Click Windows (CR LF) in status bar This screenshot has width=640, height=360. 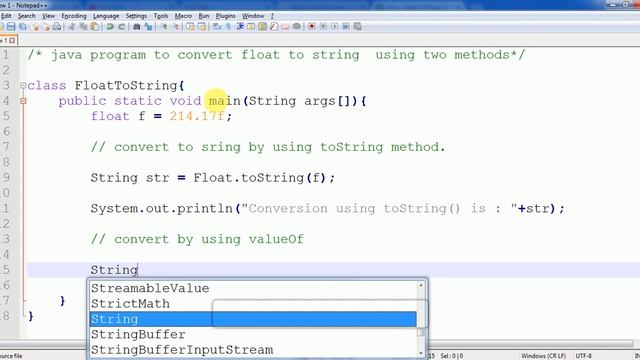tap(543, 356)
